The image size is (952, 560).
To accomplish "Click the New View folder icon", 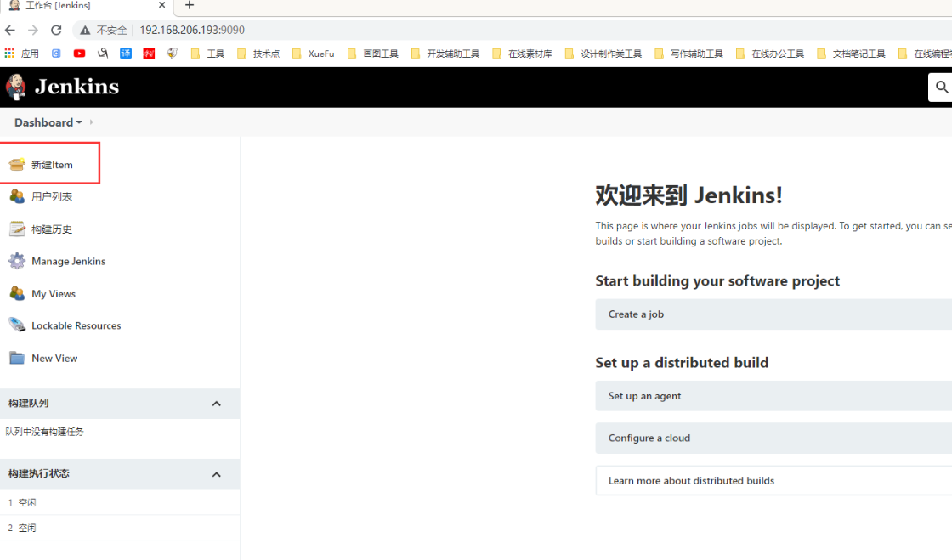I will tap(17, 358).
